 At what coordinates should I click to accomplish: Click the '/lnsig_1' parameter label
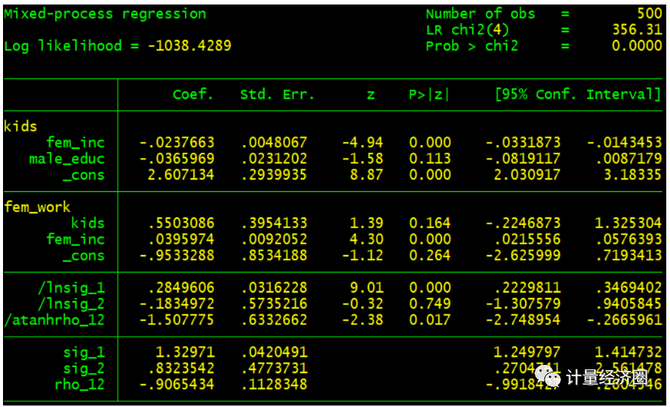71,288
